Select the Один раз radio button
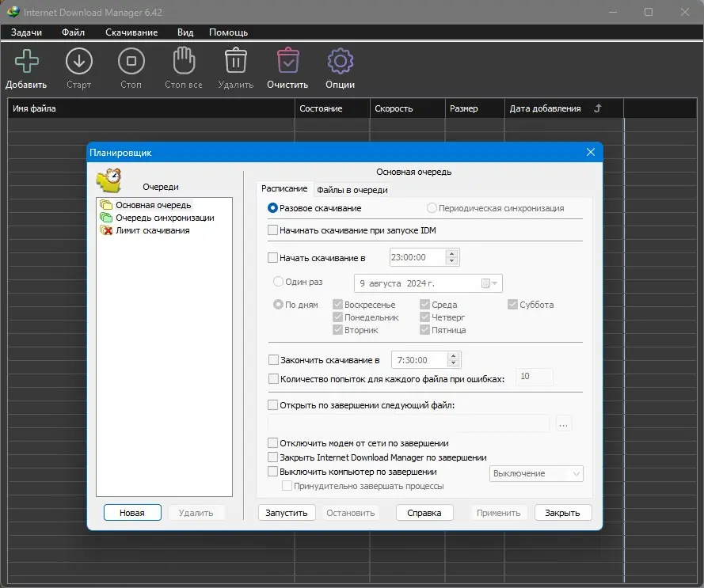 [278, 282]
